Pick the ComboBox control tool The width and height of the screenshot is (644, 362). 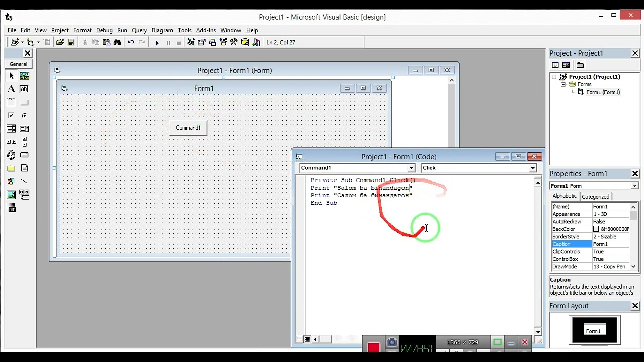tap(11, 129)
